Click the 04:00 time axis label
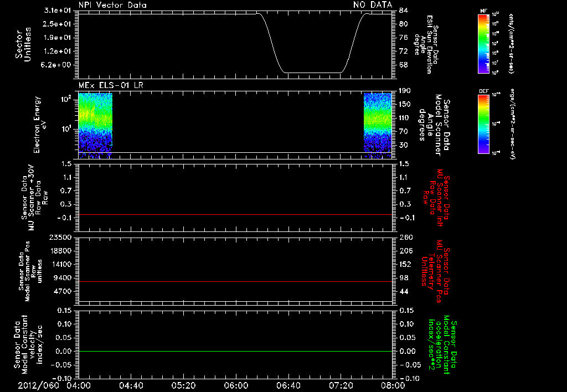Screen dimensions: 567x392 [x=79, y=385]
